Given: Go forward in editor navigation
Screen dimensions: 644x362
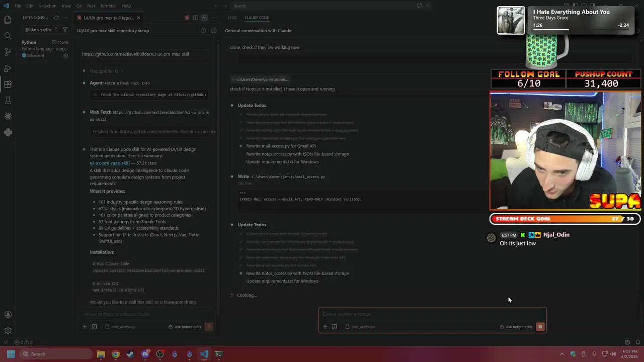Looking at the screenshot, I should point(225,6).
